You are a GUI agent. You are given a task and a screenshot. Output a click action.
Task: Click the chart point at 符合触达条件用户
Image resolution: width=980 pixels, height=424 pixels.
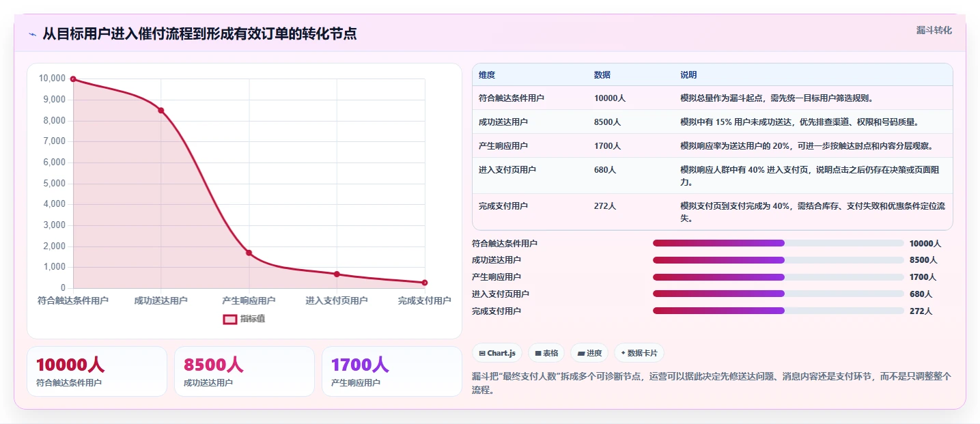point(73,79)
